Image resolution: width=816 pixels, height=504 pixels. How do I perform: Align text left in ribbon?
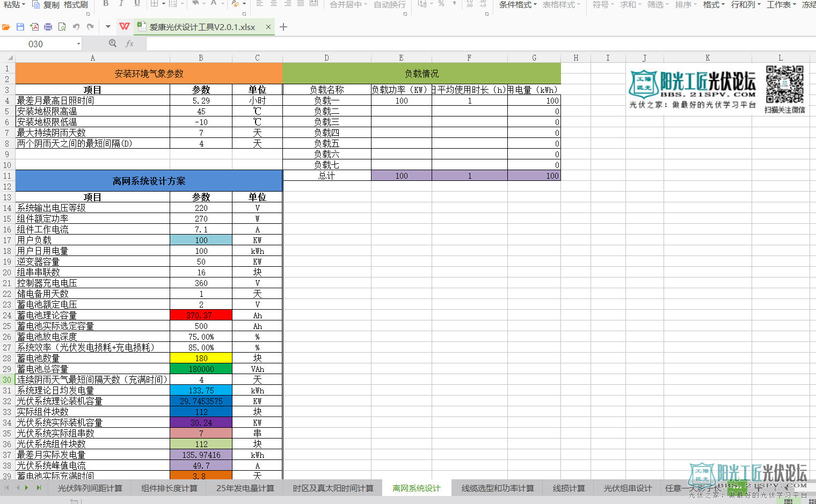click(260, 4)
